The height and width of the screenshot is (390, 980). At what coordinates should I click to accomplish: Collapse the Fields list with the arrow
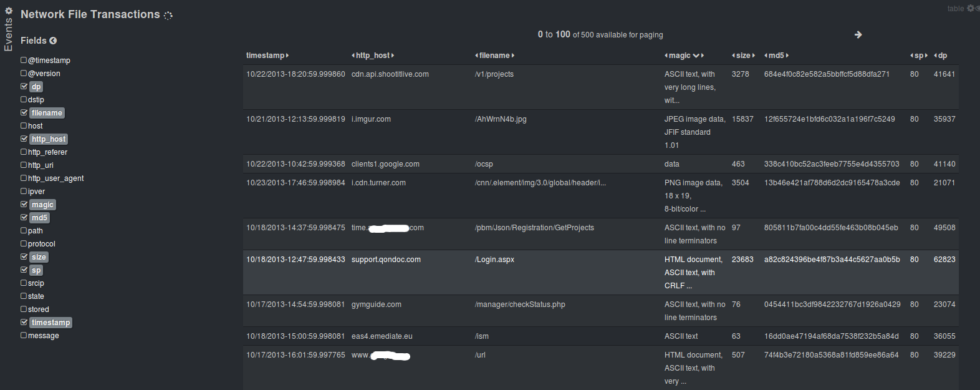53,41
